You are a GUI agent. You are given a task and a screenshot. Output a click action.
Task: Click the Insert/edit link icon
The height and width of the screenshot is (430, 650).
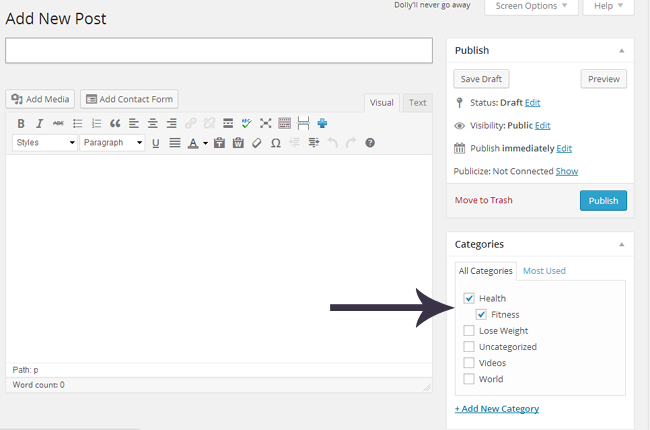tap(191, 124)
